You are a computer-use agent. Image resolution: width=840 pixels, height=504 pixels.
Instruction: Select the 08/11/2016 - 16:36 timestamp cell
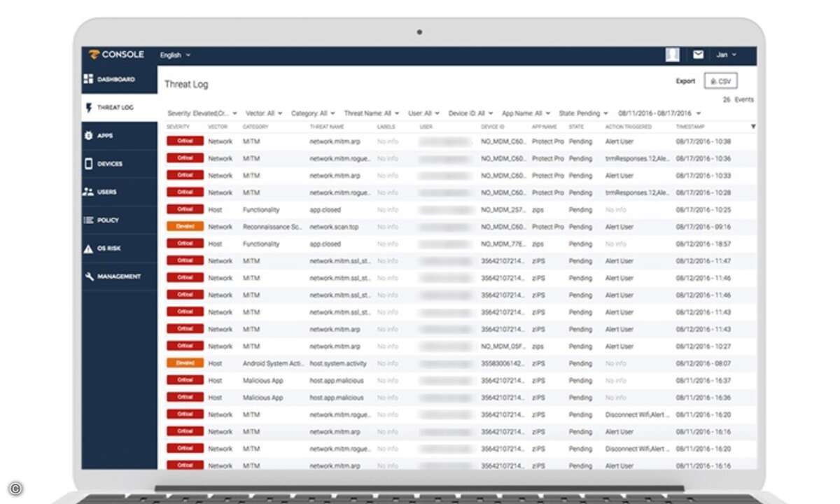click(703, 398)
